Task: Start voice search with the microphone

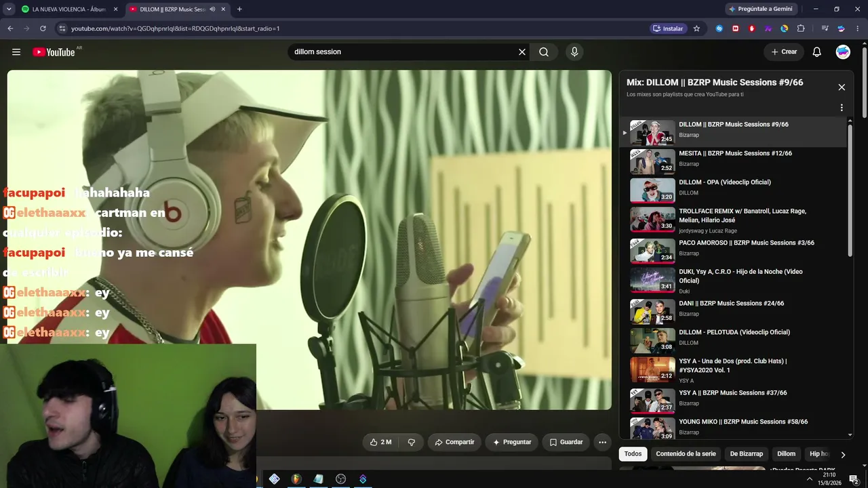Action: (574, 52)
